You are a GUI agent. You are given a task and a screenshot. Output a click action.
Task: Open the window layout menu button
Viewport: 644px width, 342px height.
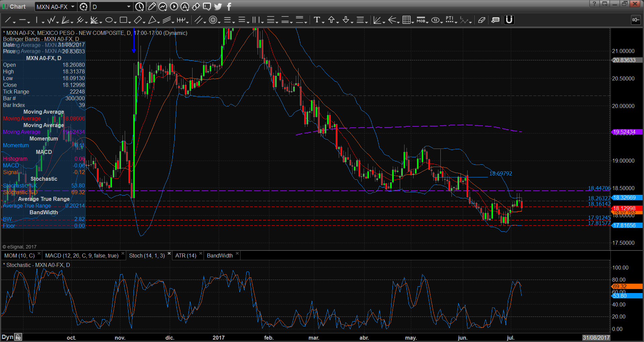tap(605, 4)
